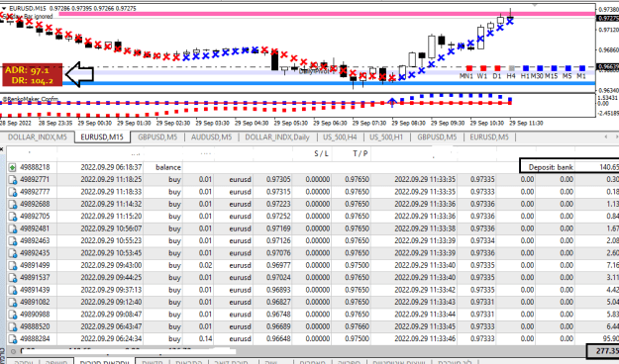This screenshot has width=619, height=364.
Task: Click the order icon for ticket 49891499
Action: (12, 266)
